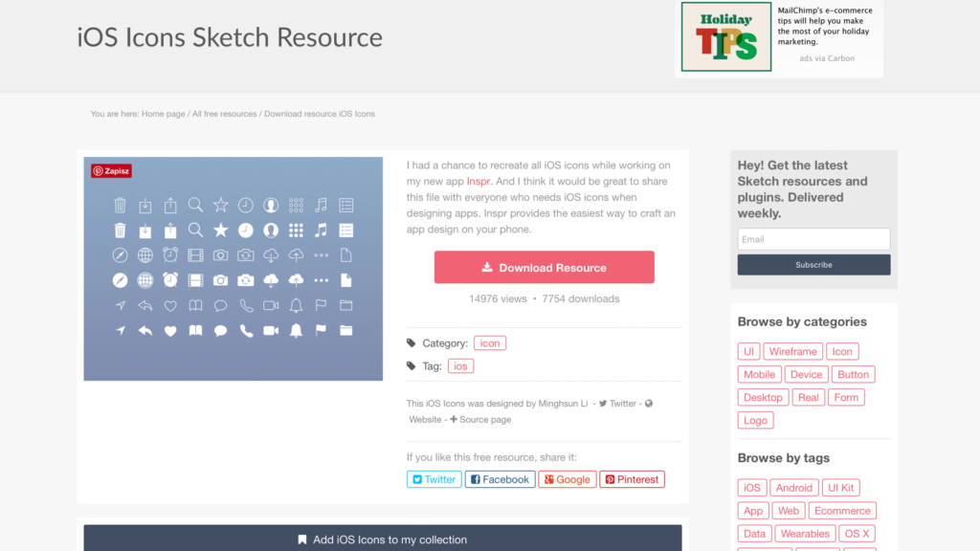Click the Twitter bird icon near designer credit

tap(603, 404)
